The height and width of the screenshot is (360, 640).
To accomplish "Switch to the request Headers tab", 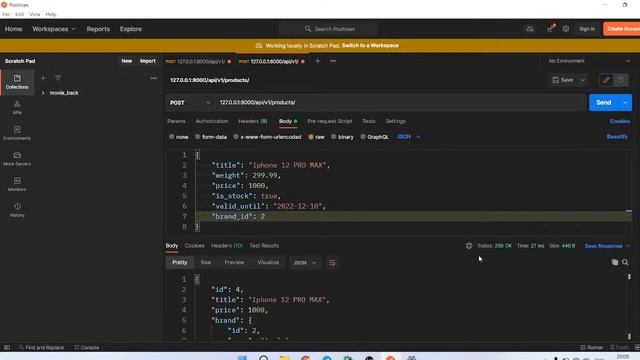I will (253, 121).
